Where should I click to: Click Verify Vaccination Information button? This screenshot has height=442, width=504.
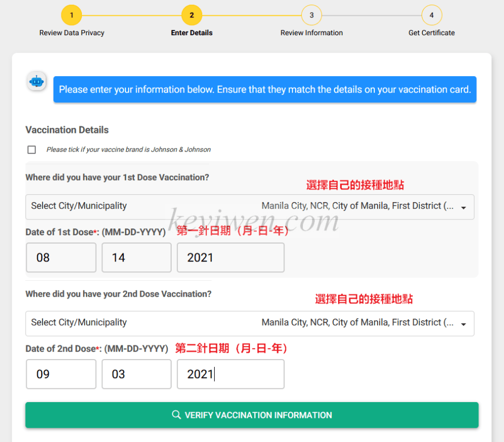click(252, 415)
